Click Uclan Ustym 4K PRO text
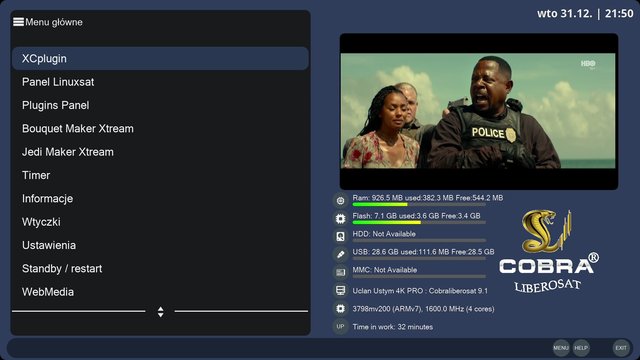This screenshot has height=360, width=640. [420, 291]
